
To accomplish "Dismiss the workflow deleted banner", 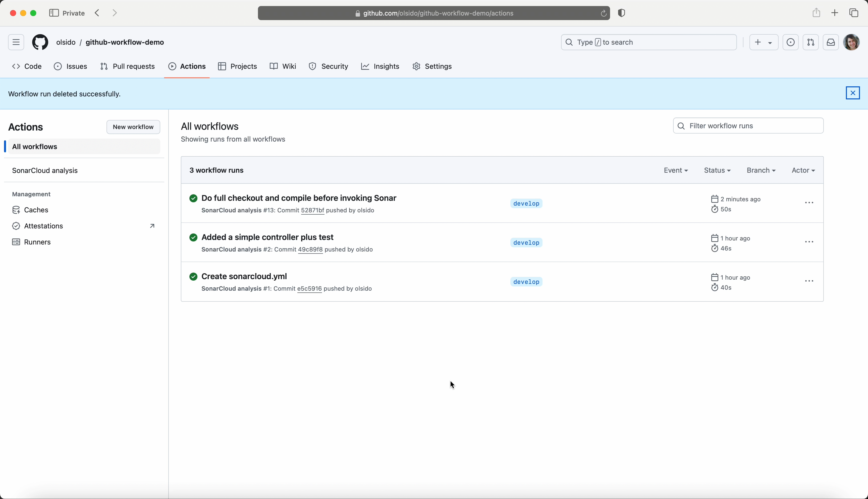I will coord(853,93).
